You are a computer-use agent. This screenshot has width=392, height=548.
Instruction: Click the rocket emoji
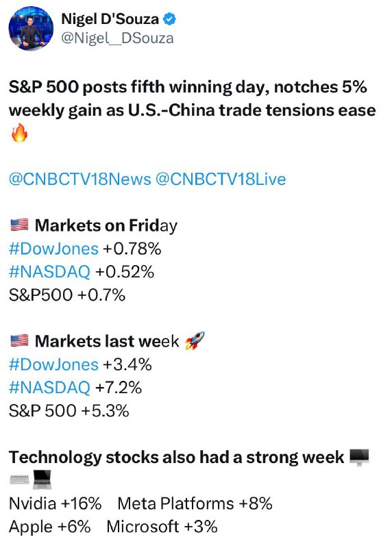(195, 340)
